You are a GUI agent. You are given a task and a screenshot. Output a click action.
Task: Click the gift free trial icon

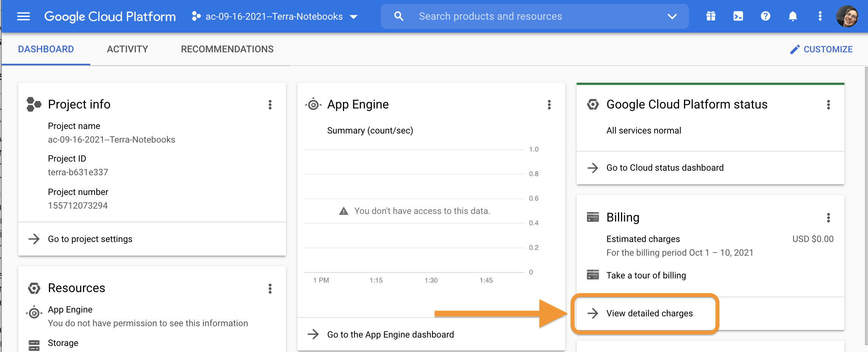[711, 16]
